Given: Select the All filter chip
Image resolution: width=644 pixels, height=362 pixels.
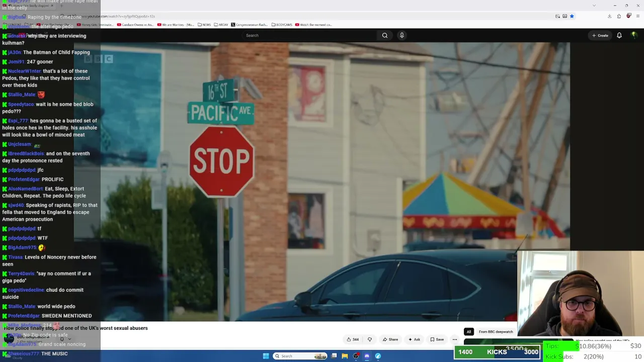Looking at the screenshot, I should click(469, 332).
